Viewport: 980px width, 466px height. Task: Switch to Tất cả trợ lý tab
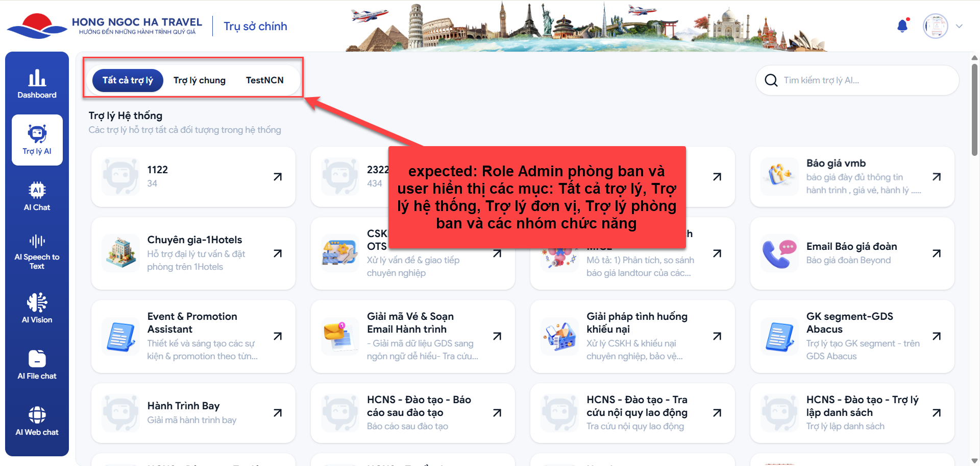(x=128, y=80)
